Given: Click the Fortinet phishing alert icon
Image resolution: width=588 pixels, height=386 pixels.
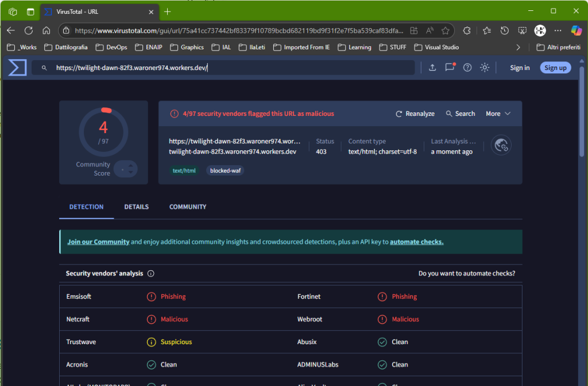Looking at the screenshot, I should (x=382, y=297).
